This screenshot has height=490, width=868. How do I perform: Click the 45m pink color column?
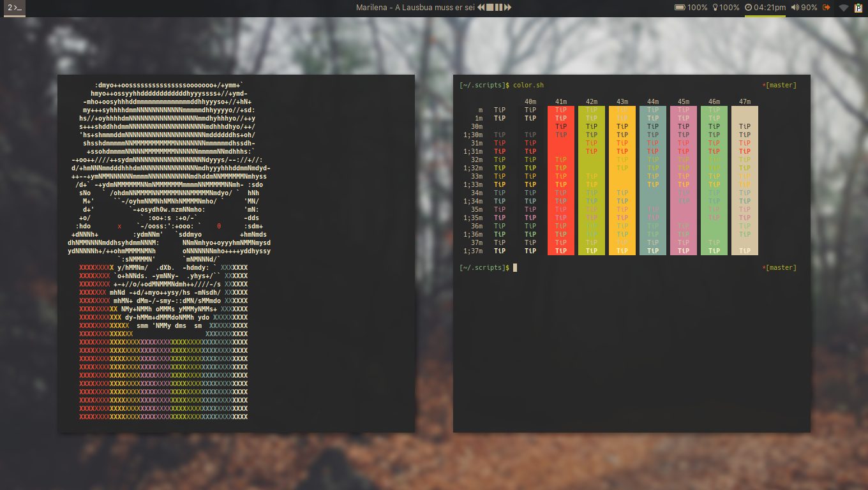(x=684, y=181)
